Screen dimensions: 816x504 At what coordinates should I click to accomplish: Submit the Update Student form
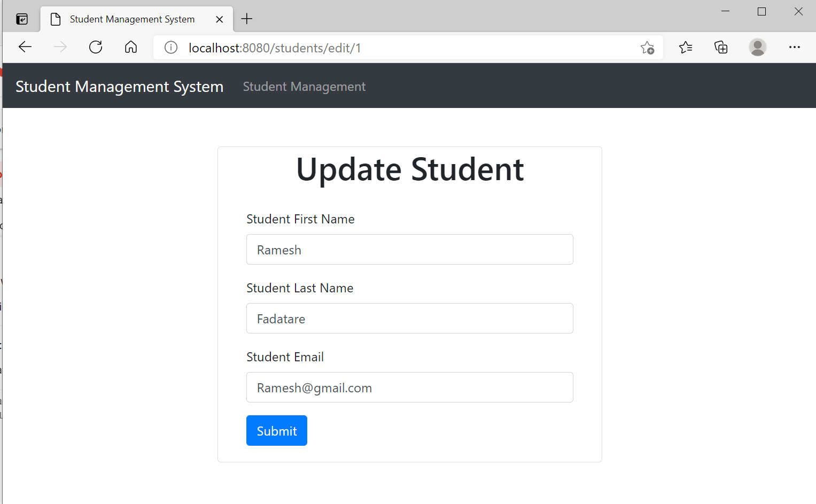click(277, 430)
